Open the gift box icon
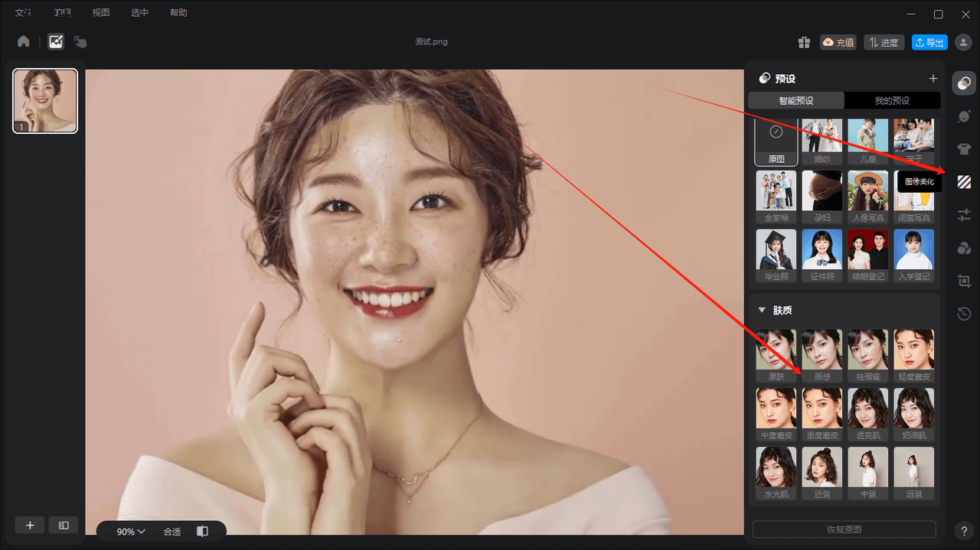980x550 pixels. coord(803,43)
